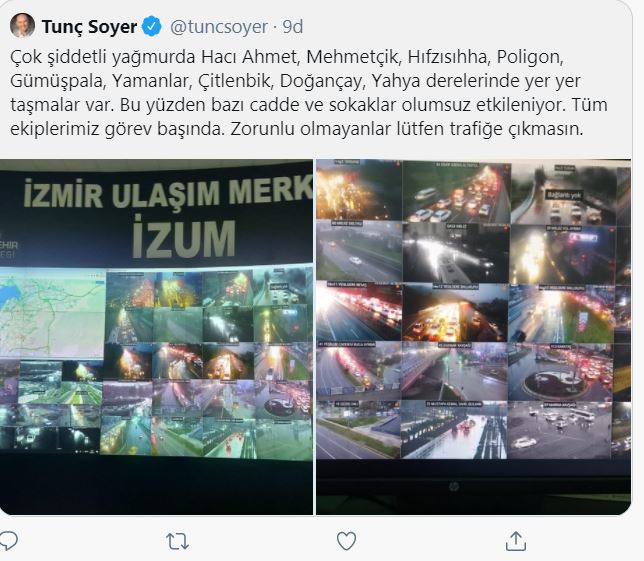Visit the @tuncsoyer handle link

tap(218, 27)
